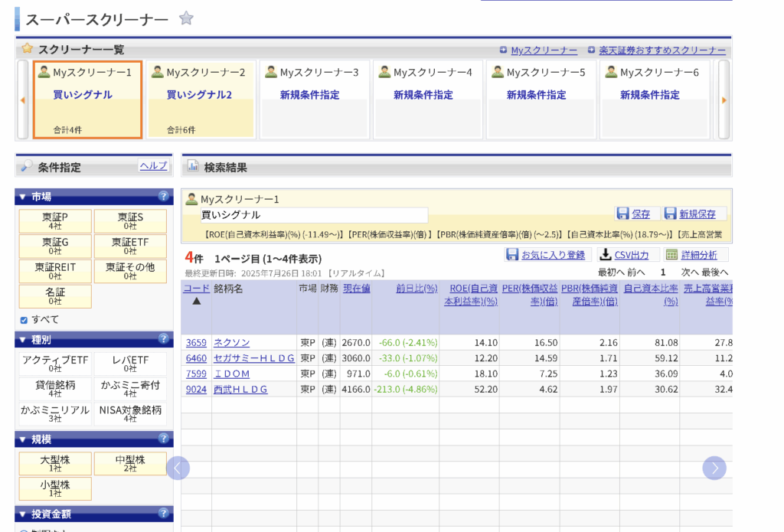Image resolution: width=784 pixels, height=532 pixels.
Task: Click the user icon on Myスクリーナー3 card
Action: coord(271,72)
